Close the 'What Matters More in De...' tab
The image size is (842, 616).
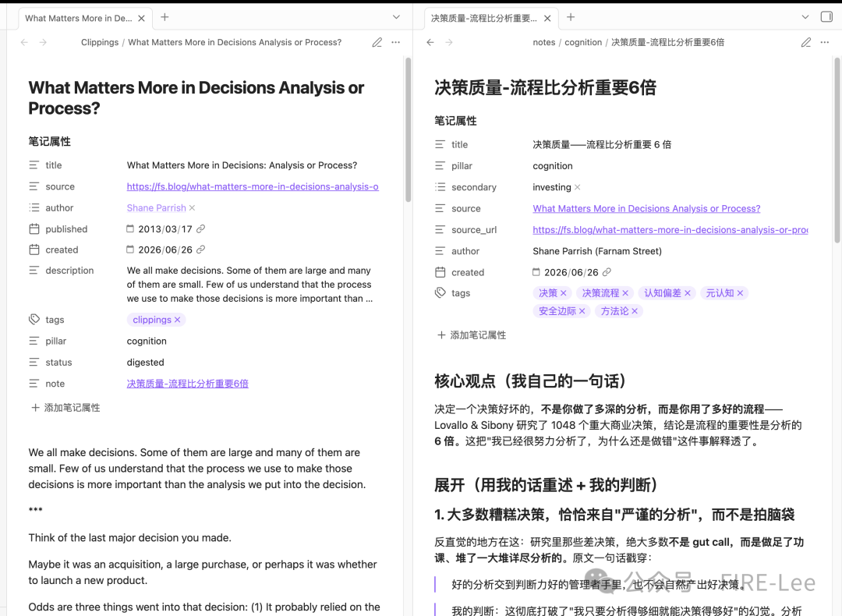click(141, 18)
